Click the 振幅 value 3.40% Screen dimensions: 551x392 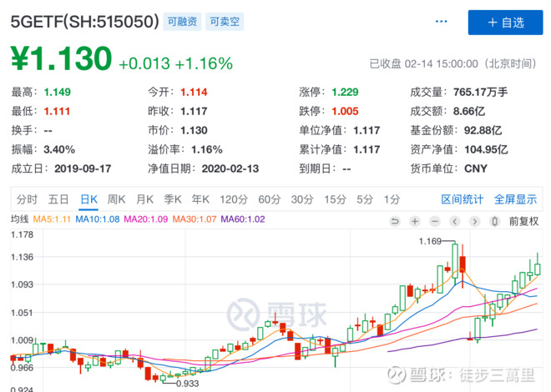[59, 149]
